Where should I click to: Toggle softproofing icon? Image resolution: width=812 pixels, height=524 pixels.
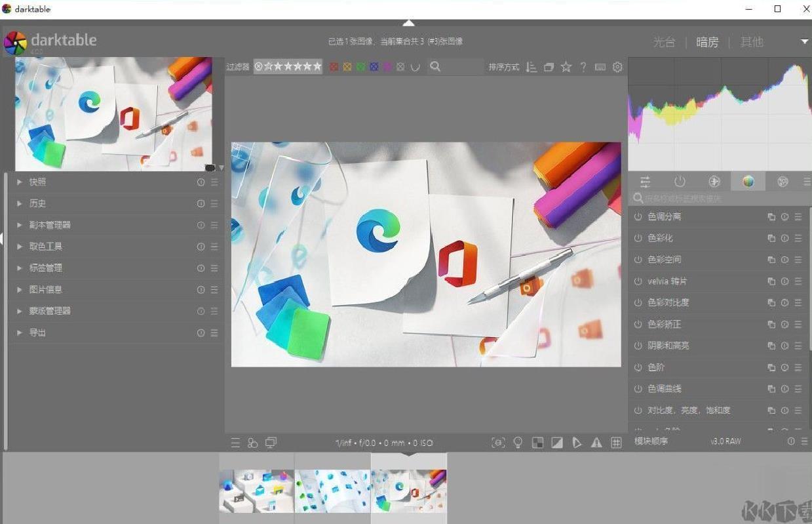(577, 443)
